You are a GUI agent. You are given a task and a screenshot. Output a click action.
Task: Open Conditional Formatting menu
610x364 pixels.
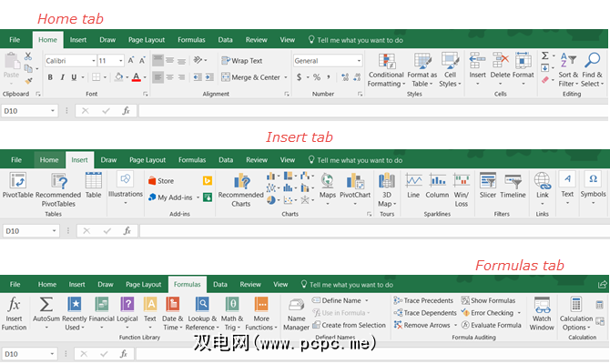386,70
